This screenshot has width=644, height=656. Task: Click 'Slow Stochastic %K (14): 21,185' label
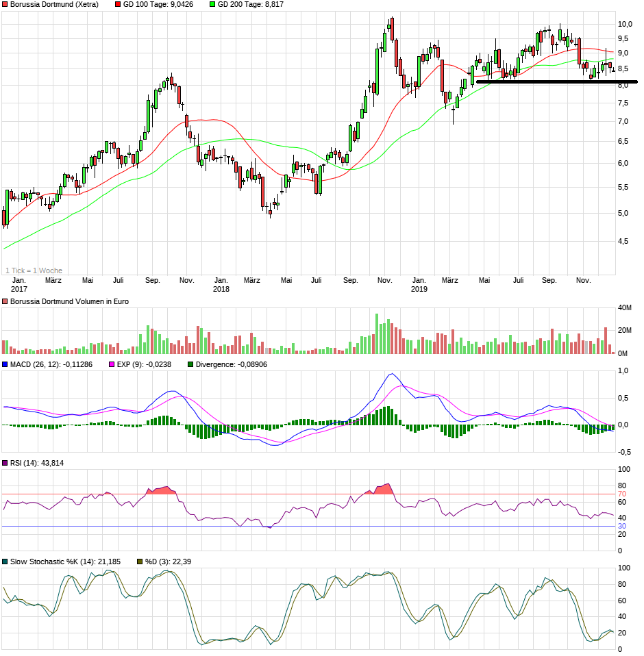tap(65, 562)
